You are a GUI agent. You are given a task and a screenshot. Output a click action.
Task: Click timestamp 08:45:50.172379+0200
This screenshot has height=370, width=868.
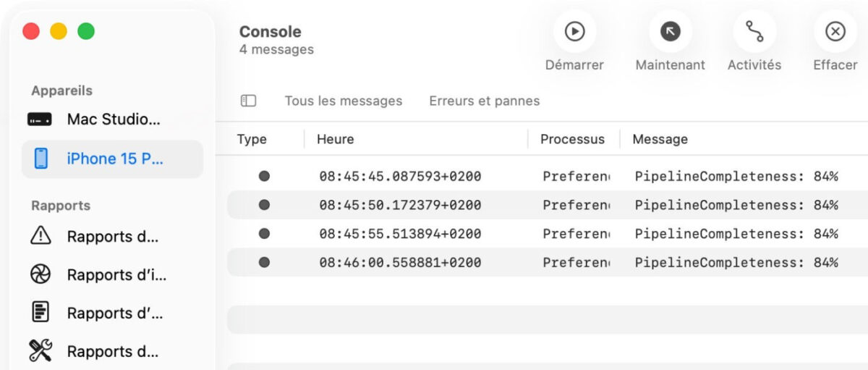coord(400,205)
